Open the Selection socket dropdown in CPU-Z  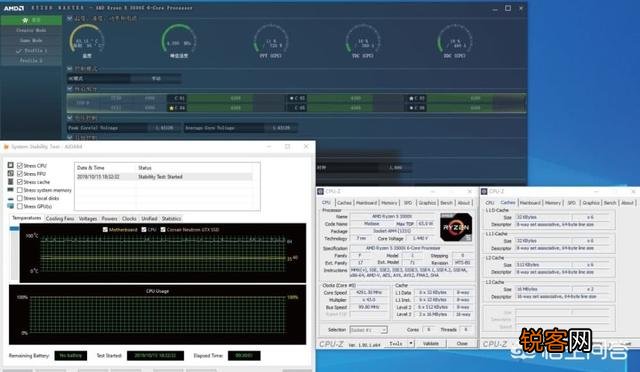click(368, 330)
